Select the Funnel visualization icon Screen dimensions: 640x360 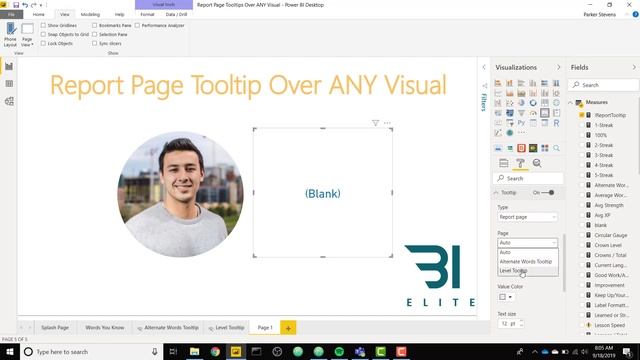point(521,113)
